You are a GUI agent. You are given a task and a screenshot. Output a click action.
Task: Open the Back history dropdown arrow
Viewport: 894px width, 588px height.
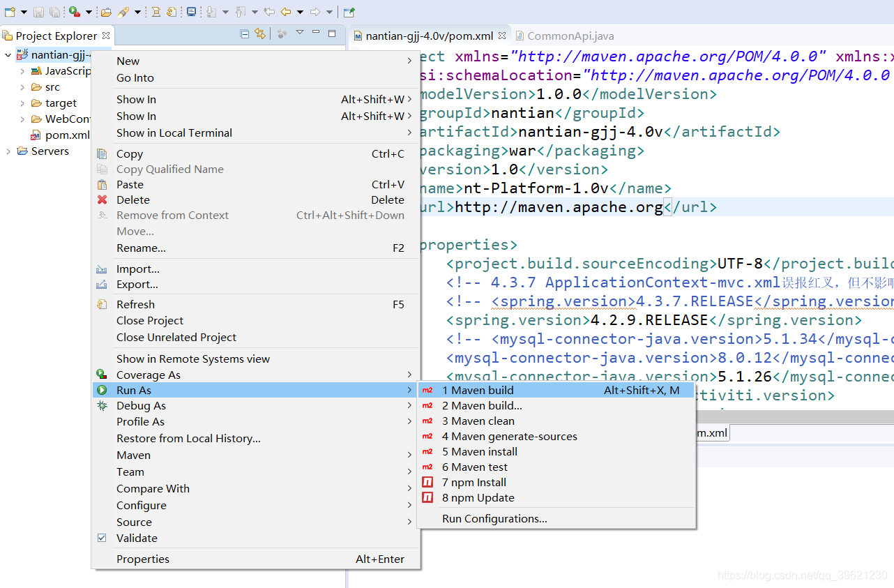300,12
